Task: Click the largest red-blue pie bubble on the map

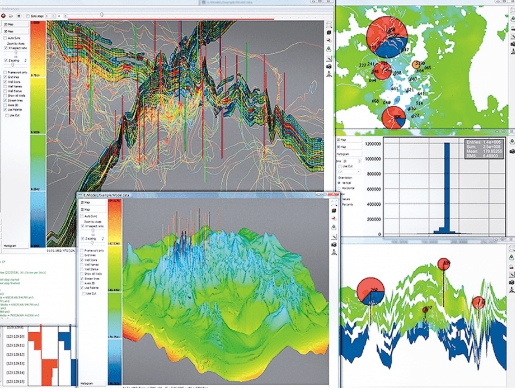Action: click(387, 37)
